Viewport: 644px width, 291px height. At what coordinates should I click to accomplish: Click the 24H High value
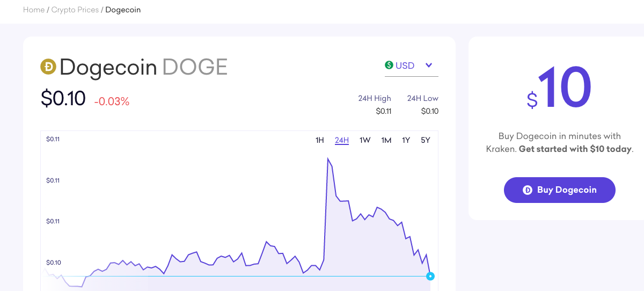383,112
